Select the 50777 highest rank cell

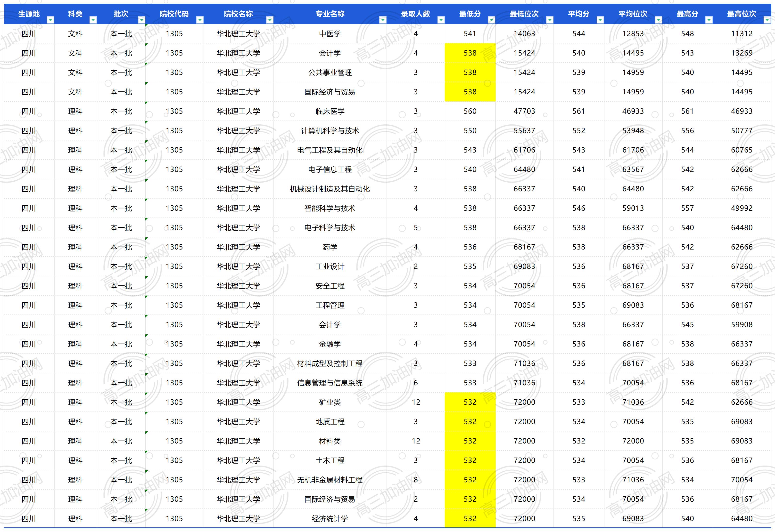click(742, 131)
